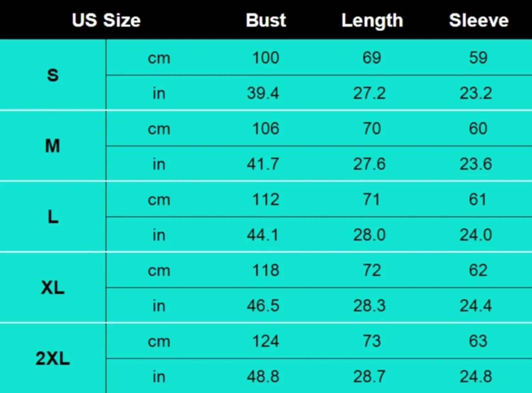The width and height of the screenshot is (532, 393).
Task: Click the US Size column header
Action: (x=106, y=20)
